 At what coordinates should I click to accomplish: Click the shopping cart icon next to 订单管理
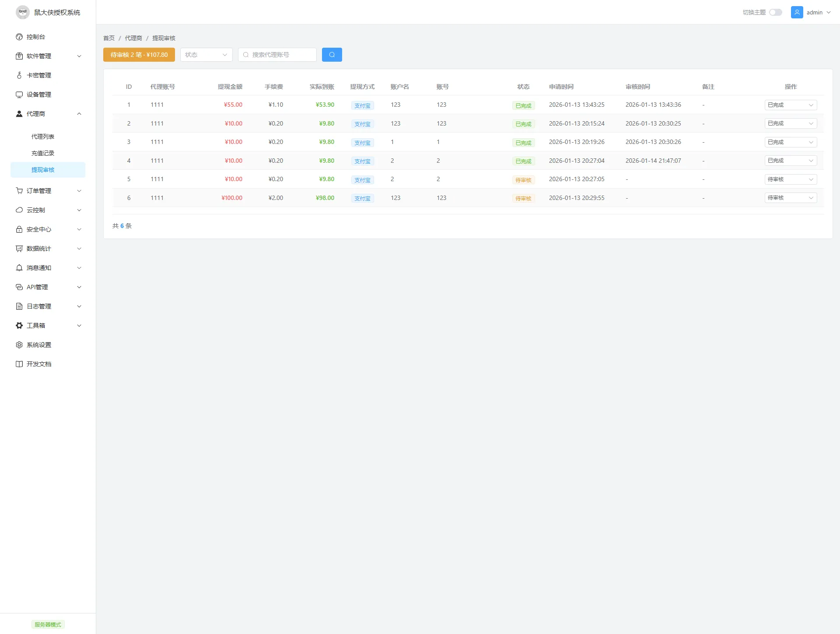(x=19, y=191)
